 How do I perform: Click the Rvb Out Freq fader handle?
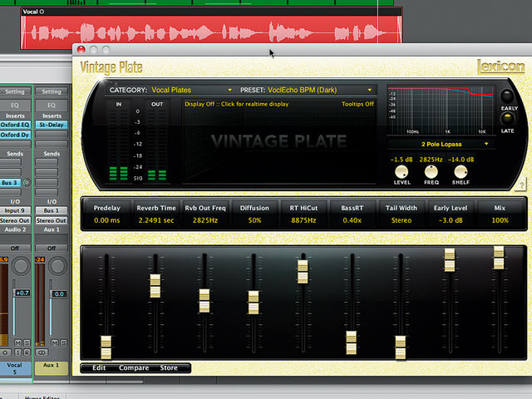204,301
